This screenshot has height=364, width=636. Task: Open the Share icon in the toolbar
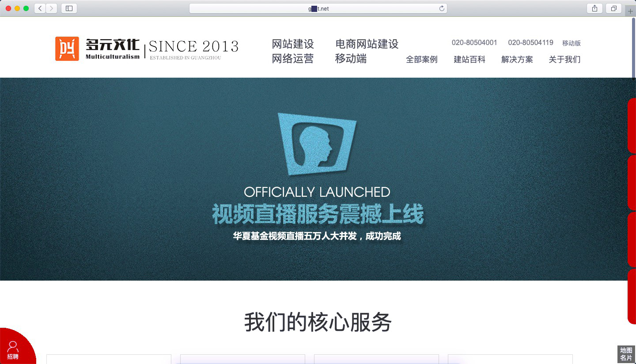click(594, 8)
